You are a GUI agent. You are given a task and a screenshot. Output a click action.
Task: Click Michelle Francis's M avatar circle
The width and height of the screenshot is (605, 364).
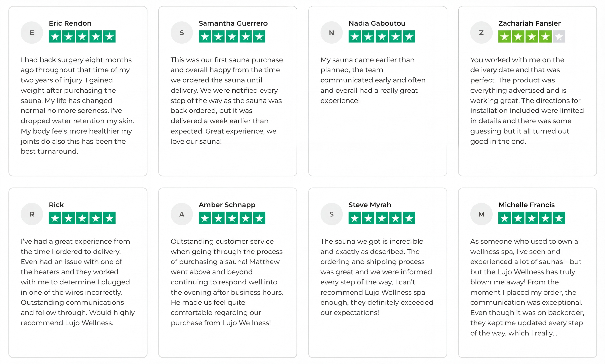(481, 214)
